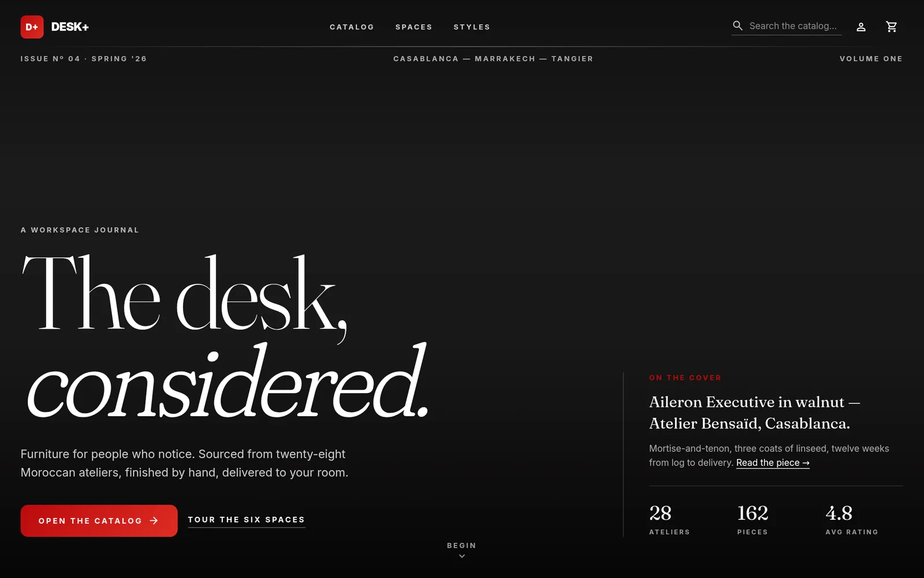Open the Styles menu item
The height and width of the screenshot is (578, 924).
point(472,27)
